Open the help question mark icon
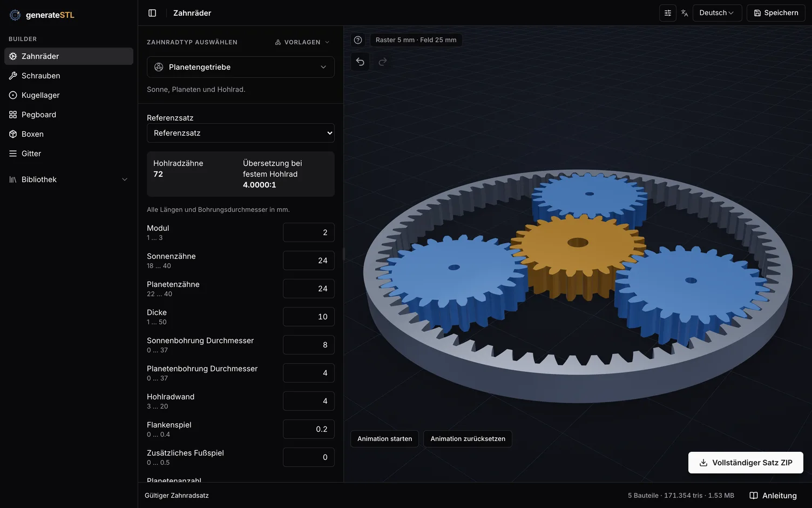The width and height of the screenshot is (812, 508). point(358,40)
